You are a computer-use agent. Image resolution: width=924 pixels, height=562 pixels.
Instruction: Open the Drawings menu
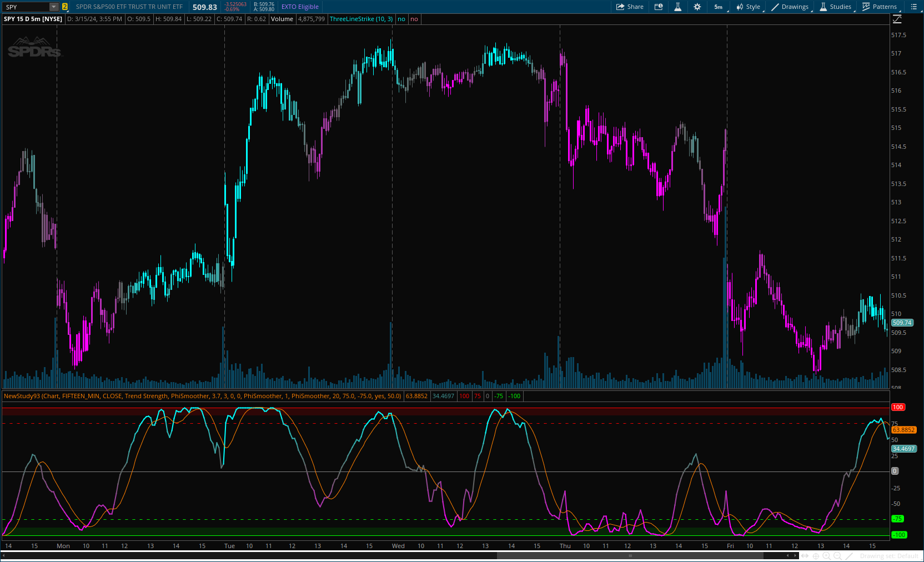tap(790, 7)
